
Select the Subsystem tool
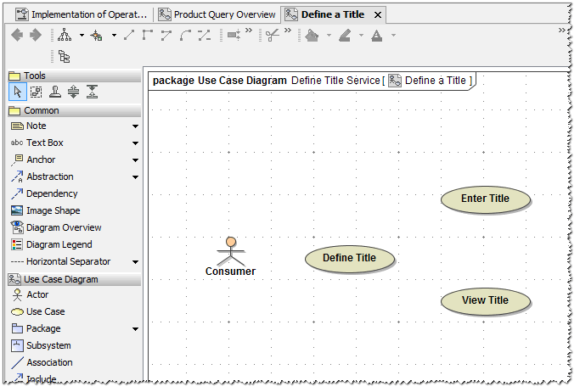[x=48, y=346]
